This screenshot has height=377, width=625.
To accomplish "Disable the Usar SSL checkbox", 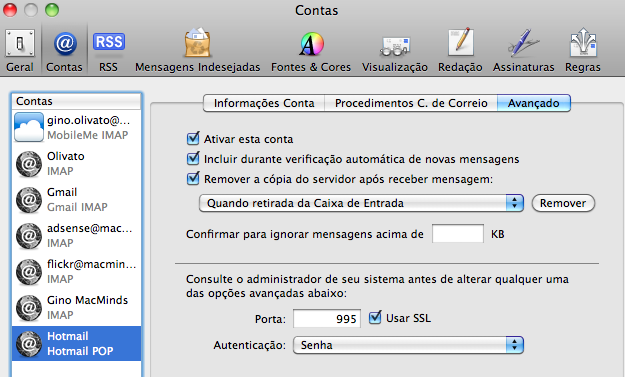I will pos(375,318).
